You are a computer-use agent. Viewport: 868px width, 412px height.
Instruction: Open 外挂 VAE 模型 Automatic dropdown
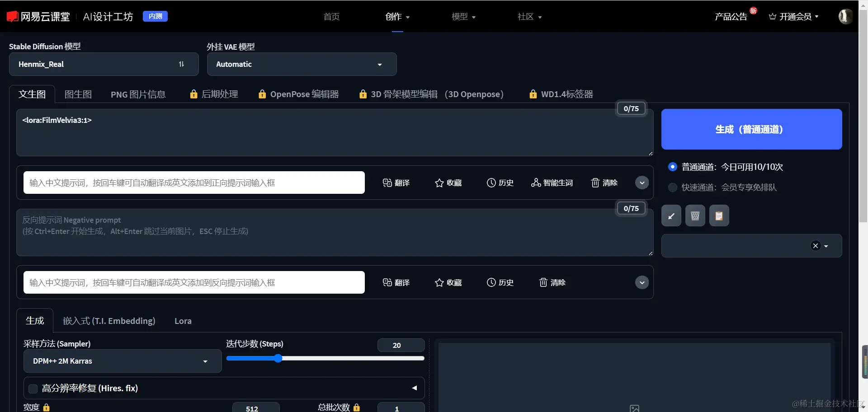pos(302,64)
